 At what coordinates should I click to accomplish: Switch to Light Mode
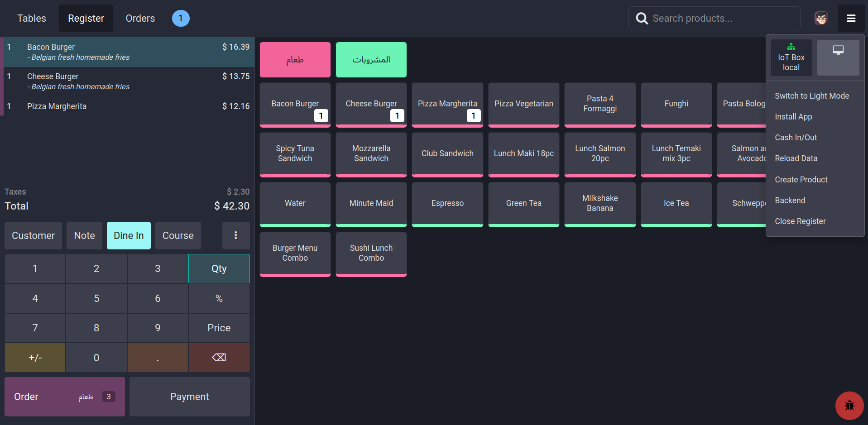pos(811,96)
